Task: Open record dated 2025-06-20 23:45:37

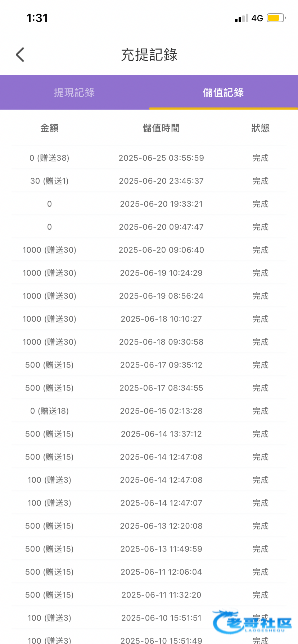Action: [x=161, y=181]
